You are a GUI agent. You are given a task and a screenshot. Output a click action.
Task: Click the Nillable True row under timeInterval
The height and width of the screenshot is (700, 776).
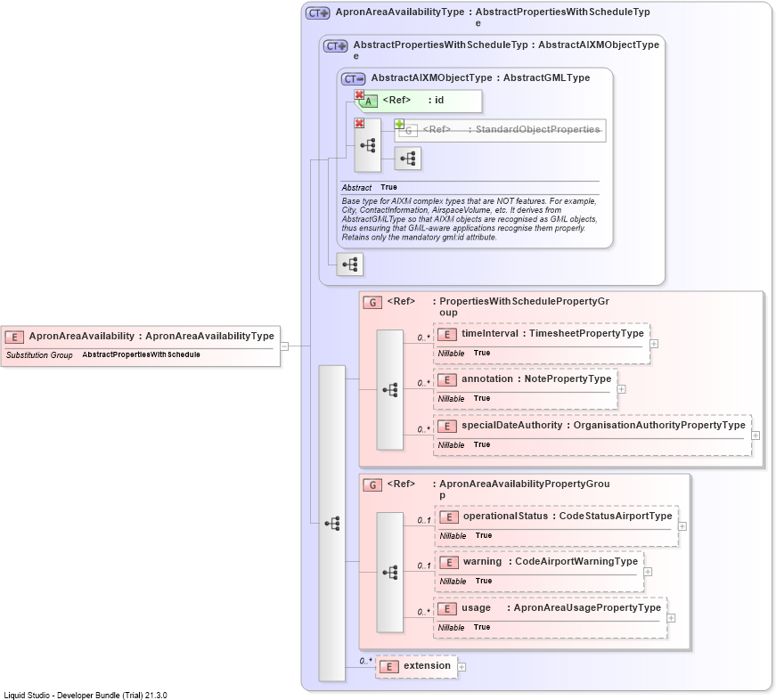[463, 354]
